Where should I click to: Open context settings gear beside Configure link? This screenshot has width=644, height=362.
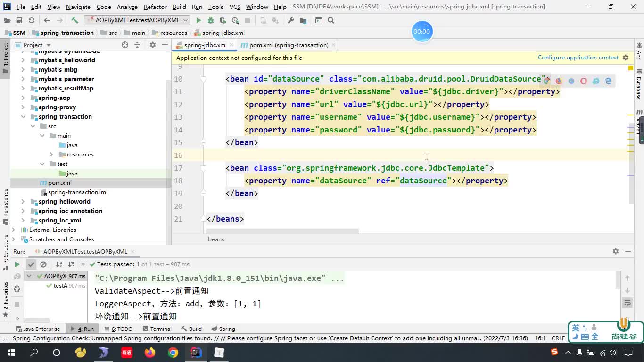(x=626, y=58)
